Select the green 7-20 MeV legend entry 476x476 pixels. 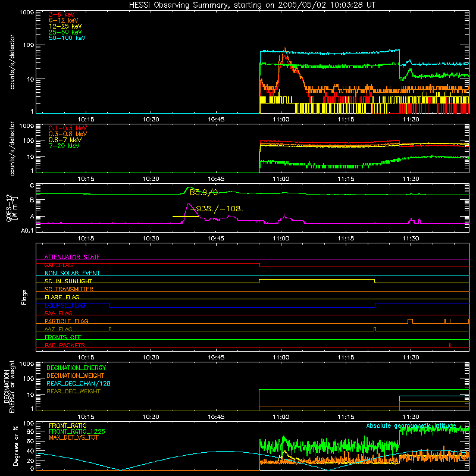pyautogui.click(x=64, y=146)
